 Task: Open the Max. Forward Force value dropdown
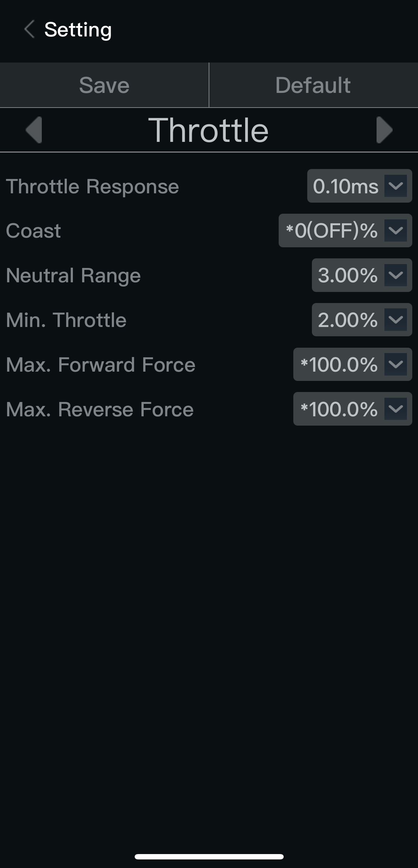pos(353,364)
